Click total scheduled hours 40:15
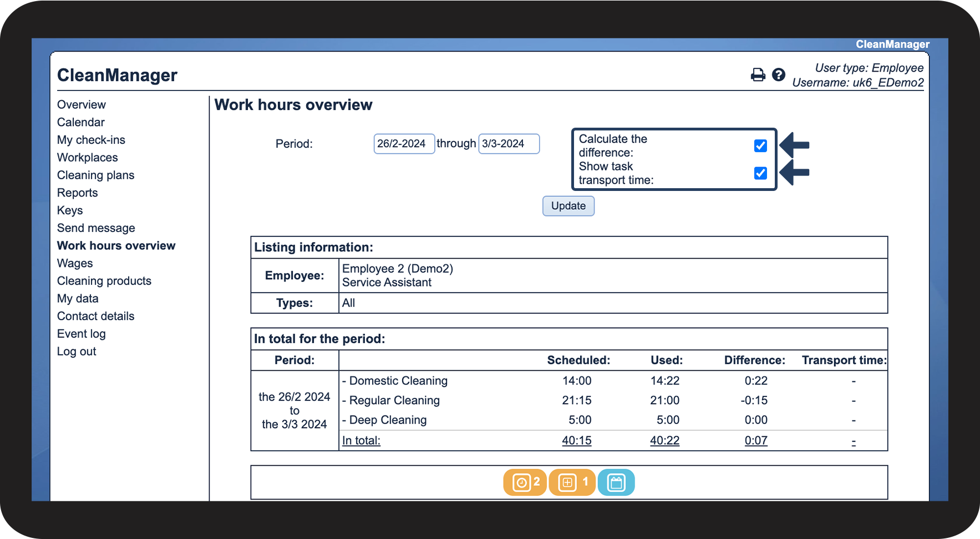This screenshot has height=539, width=980. pyautogui.click(x=576, y=441)
